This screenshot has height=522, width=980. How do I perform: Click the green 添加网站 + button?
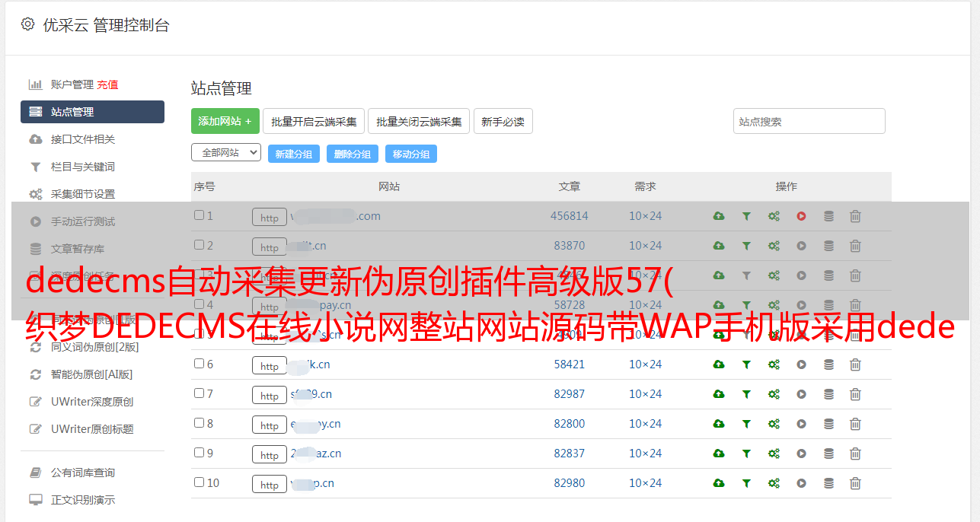click(x=225, y=121)
